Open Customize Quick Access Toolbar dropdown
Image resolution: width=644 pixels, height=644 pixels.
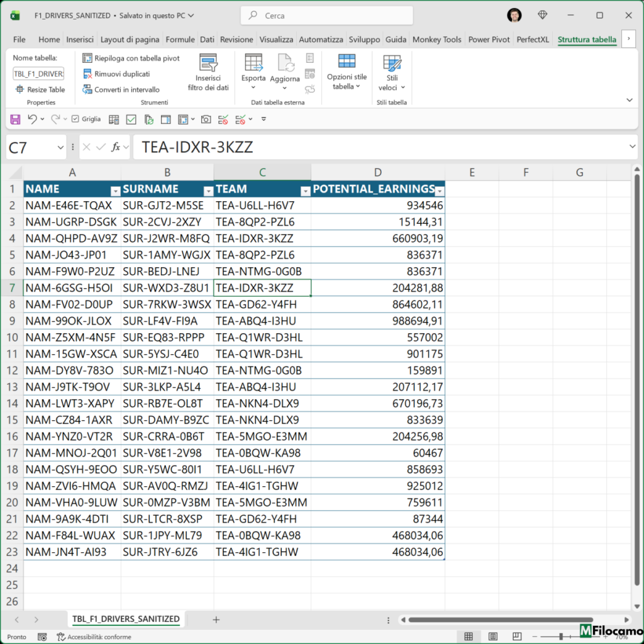pyautogui.click(x=264, y=119)
